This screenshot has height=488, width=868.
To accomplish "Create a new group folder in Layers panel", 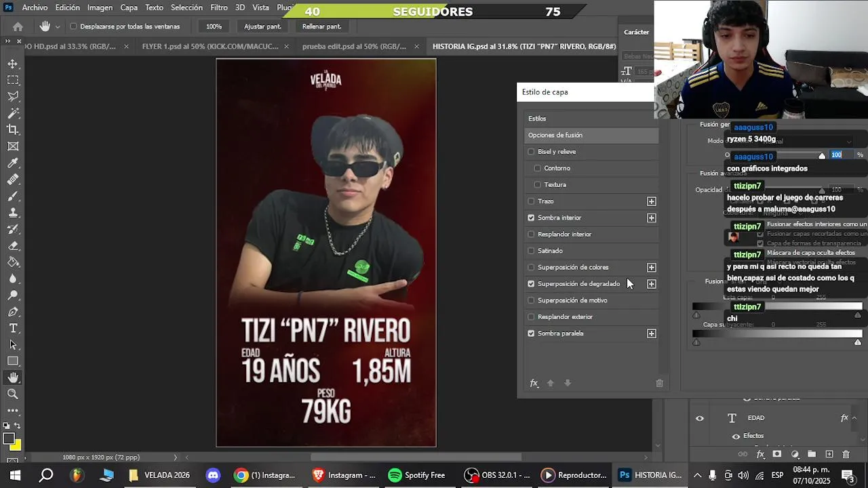I will point(812,454).
